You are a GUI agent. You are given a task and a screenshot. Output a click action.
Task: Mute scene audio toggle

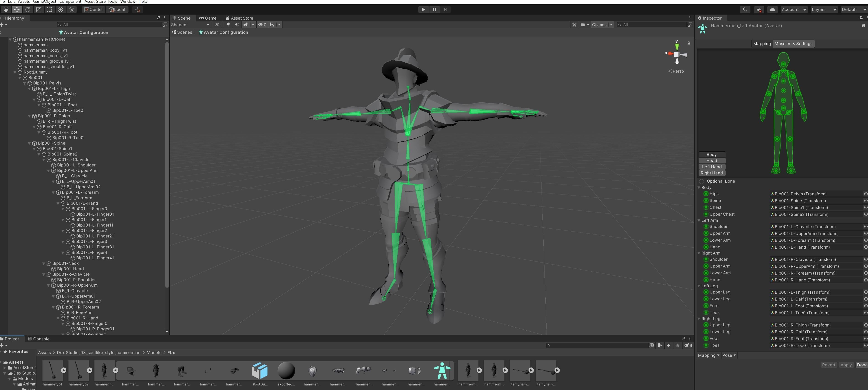pyautogui.click(x=237, y=25)
